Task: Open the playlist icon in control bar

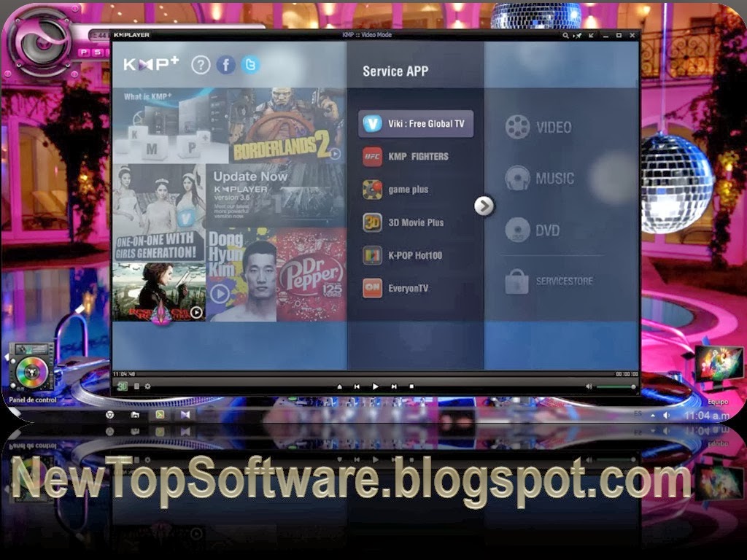Action: pos(136,386)
